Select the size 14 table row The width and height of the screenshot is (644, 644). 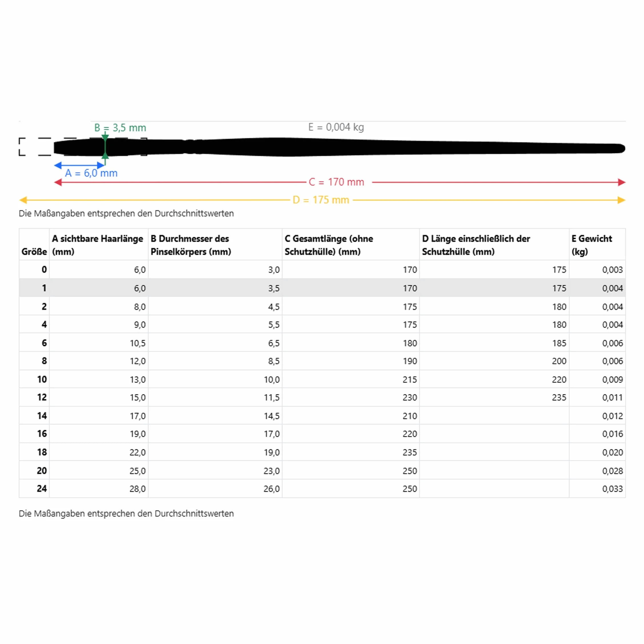coord(322,415)
